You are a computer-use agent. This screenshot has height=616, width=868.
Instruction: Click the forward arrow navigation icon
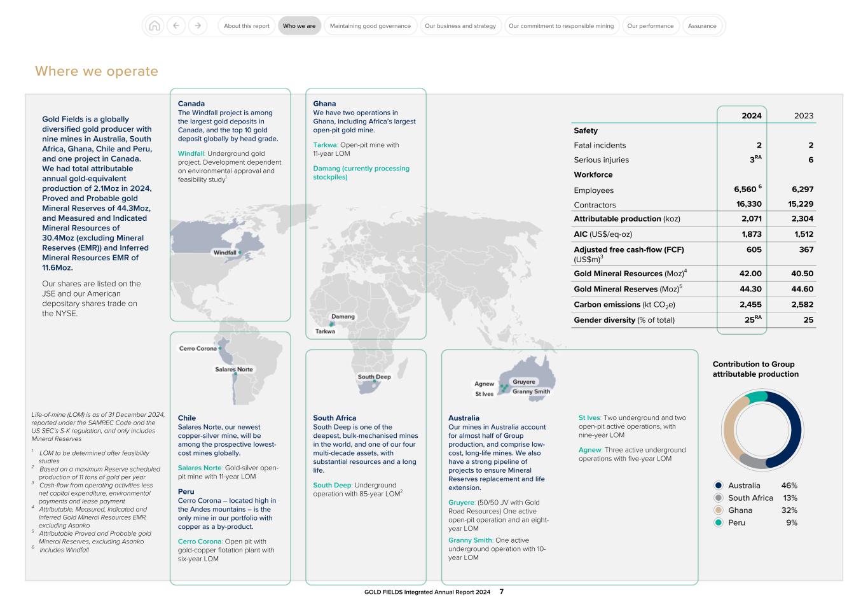[x=198, y=25]
